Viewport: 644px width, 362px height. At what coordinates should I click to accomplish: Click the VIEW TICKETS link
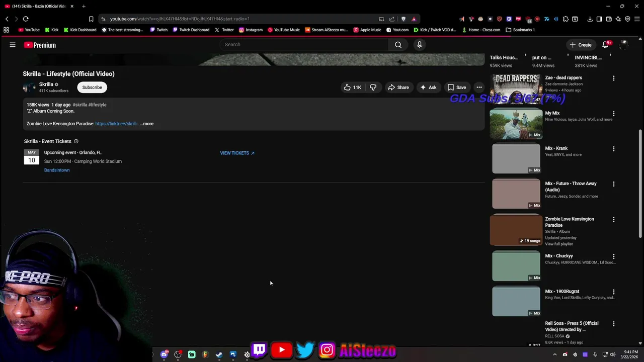(237, 153)
